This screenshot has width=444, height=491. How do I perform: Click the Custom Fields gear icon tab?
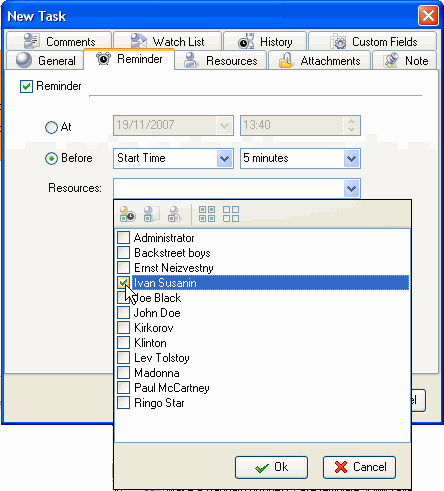[x=373, y=42]
